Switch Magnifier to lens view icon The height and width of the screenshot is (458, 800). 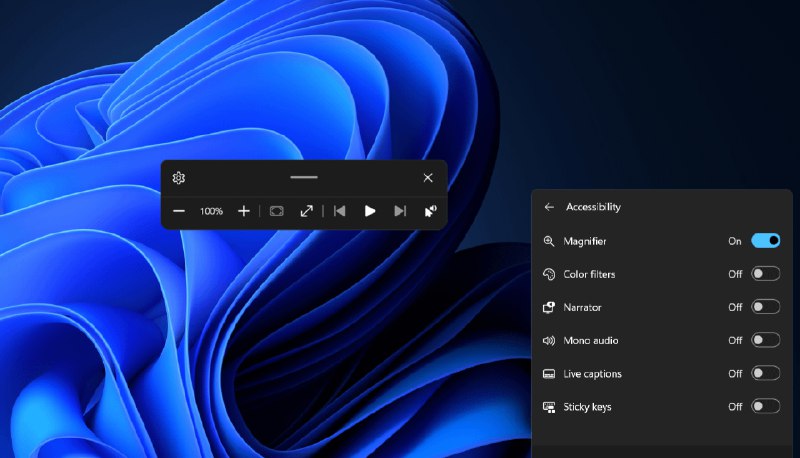pyautogui.click(x=277, y=211)
